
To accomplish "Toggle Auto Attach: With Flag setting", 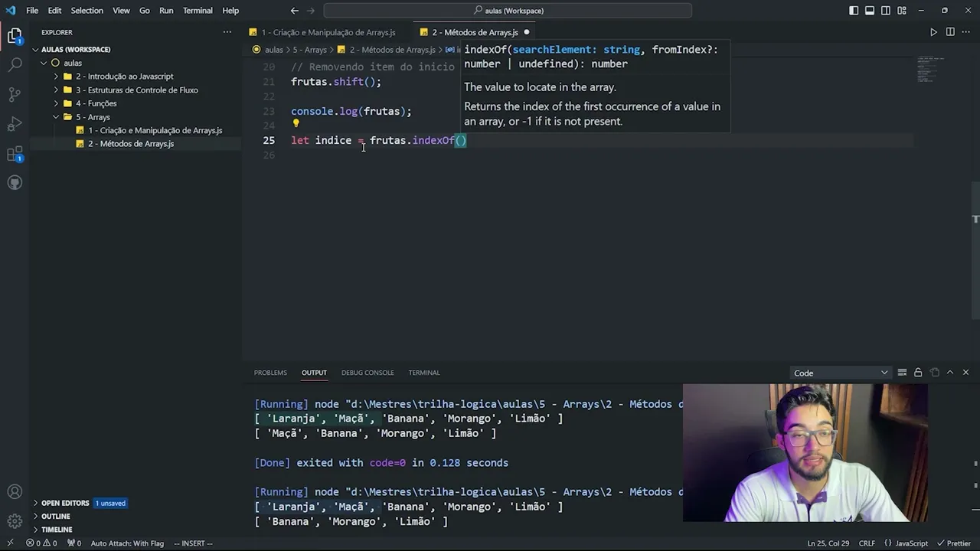I will click(x=127, y=543).
